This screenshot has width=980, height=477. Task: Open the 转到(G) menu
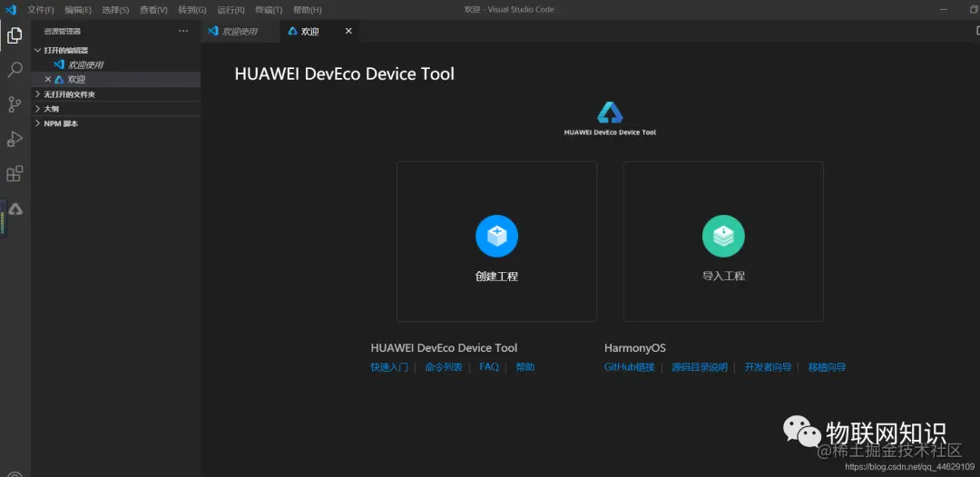192,10
